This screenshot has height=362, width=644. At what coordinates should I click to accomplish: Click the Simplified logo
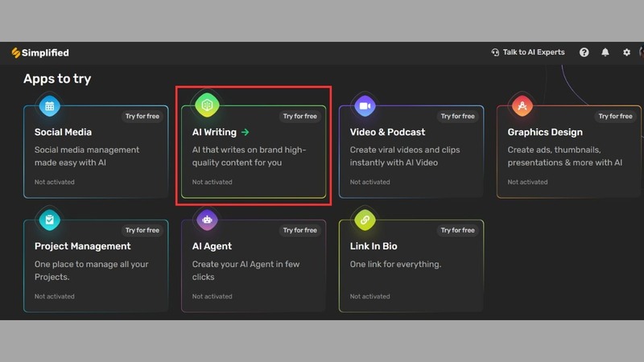pyautogui.click(x=40, y=52)
